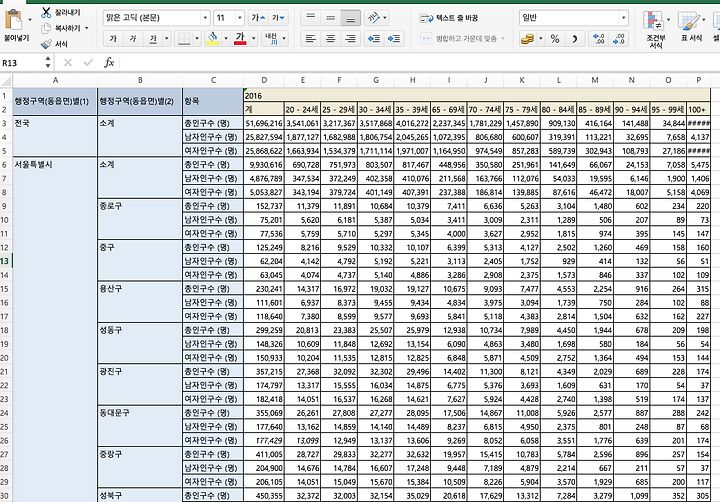
Task: Select column D header
Action: coord(264,80)
